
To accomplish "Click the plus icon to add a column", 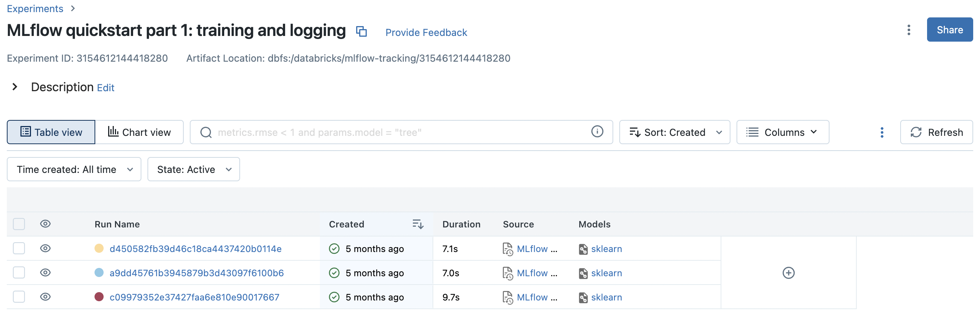I will tap(788, 273).
